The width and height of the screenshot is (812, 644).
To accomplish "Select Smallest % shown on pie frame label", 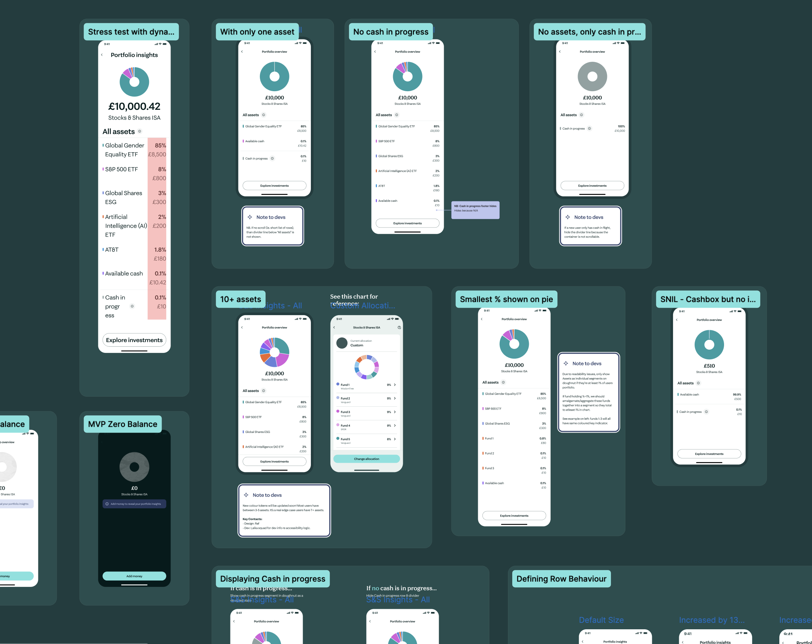I will coord(507,299).
